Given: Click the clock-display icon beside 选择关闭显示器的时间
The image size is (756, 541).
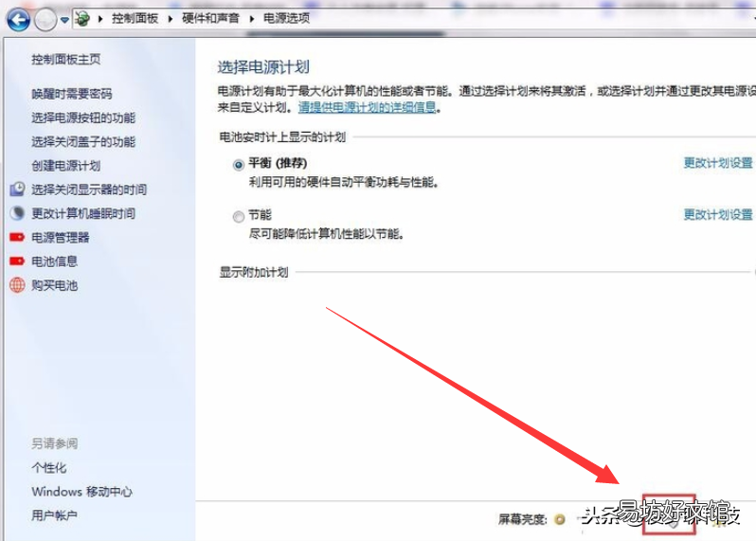Looking at the screenshot, I should tap(17, 189).
